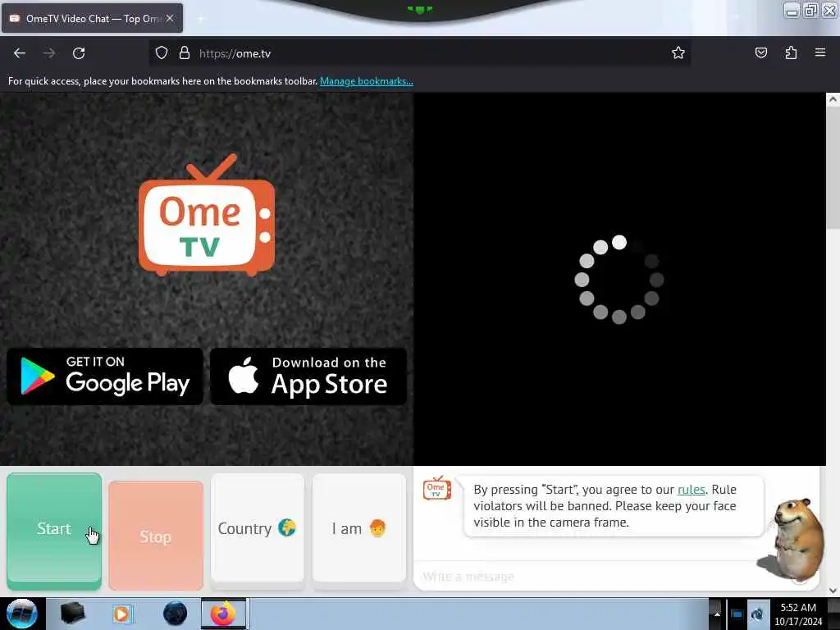Open the tracking protection shield icon
840x630 pixels.
coord(162,53)
